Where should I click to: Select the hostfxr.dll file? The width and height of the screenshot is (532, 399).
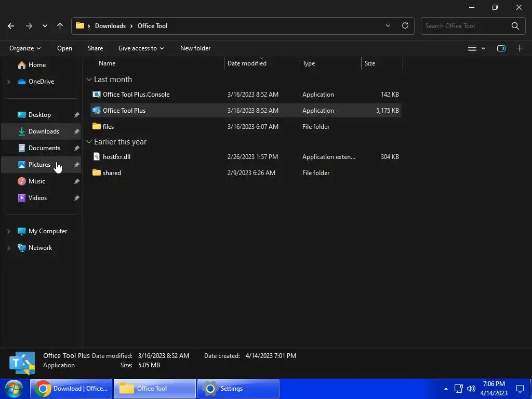pos(246,156)
